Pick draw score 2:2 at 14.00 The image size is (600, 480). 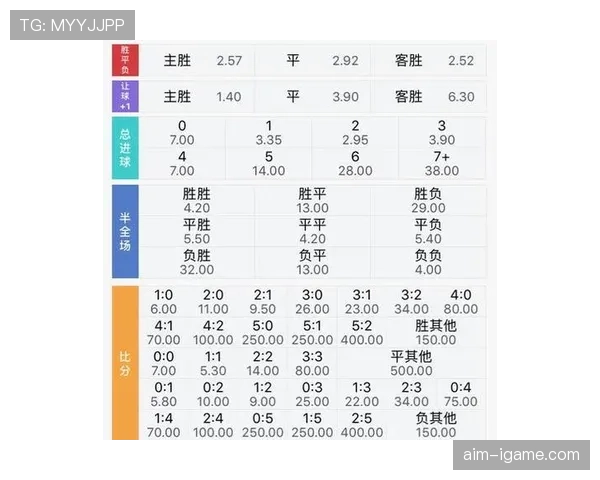pyautogui.click(x=262, y=364)
